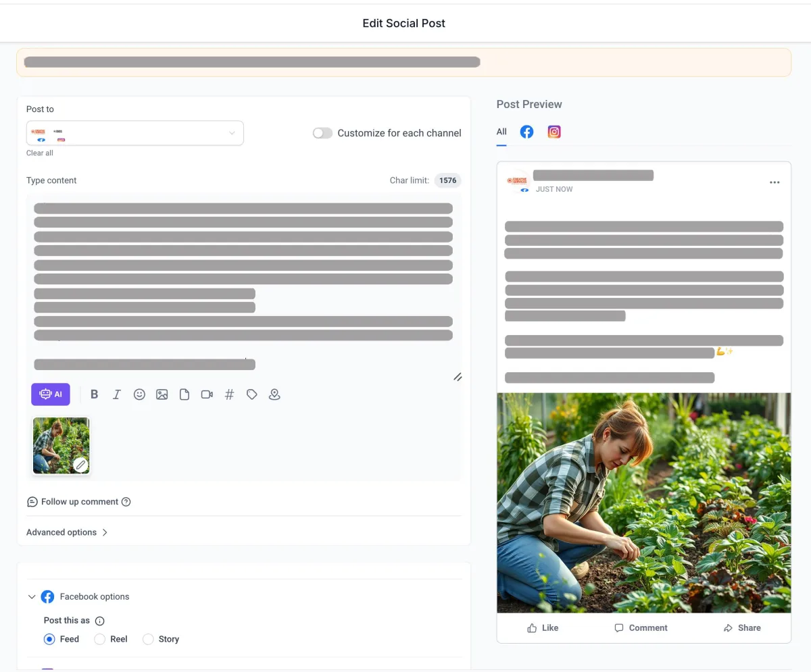
Task: Select the Feed radio button
Action: coord(49,639)
